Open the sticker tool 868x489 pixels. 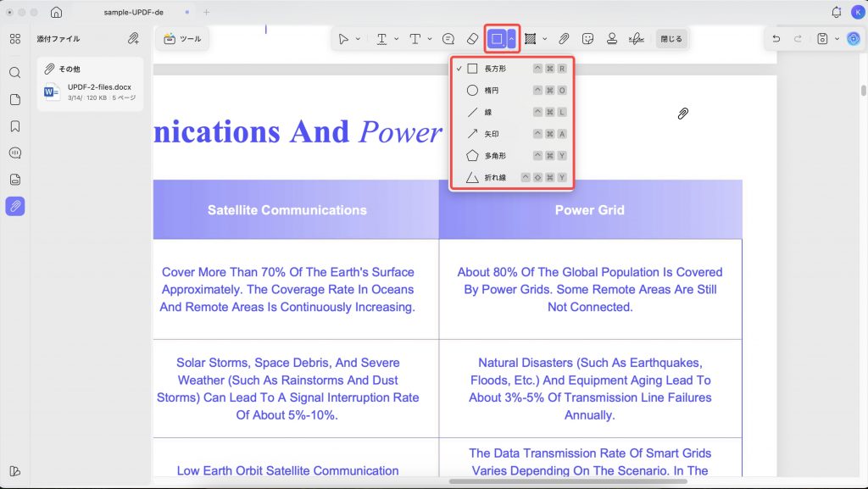coord(588,39)
